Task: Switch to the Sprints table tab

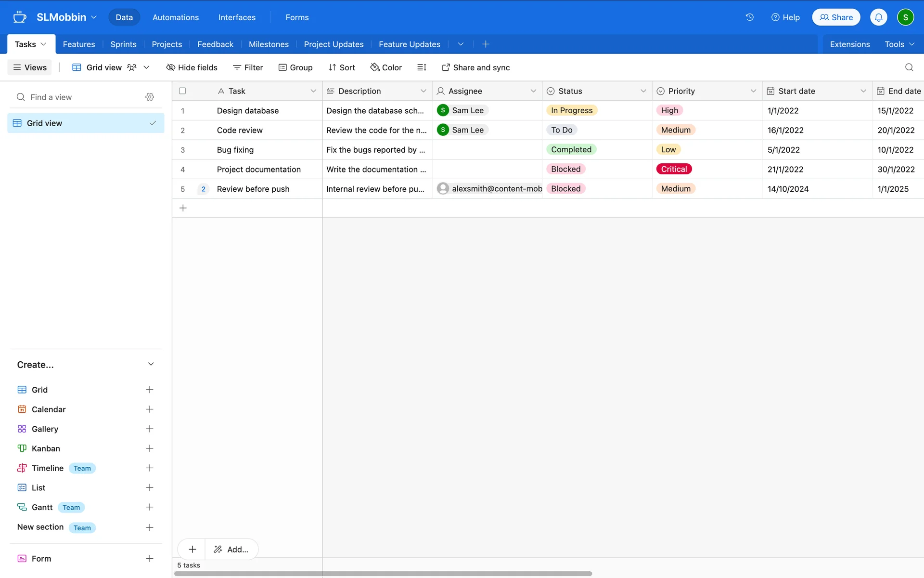Action: tap(123, 44)
